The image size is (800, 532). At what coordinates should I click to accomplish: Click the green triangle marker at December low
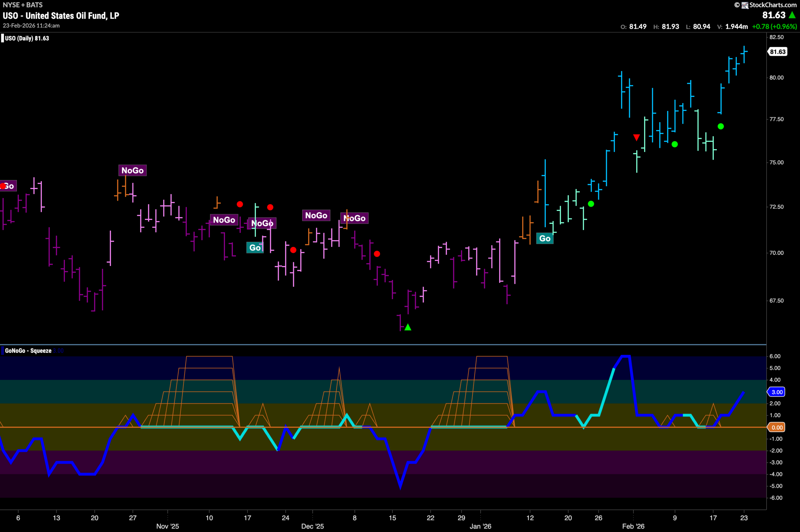point(408,327)
